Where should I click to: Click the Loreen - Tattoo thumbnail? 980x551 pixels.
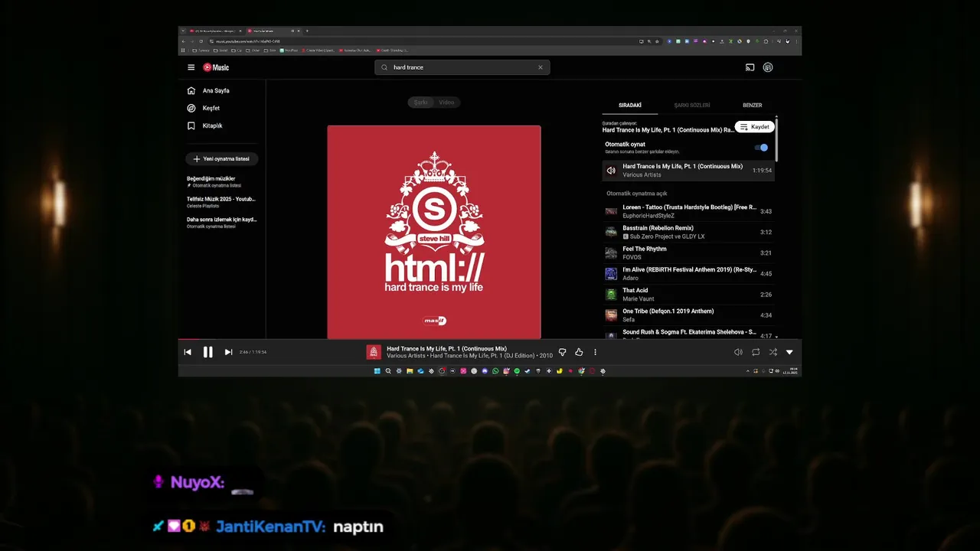[611, 211]
